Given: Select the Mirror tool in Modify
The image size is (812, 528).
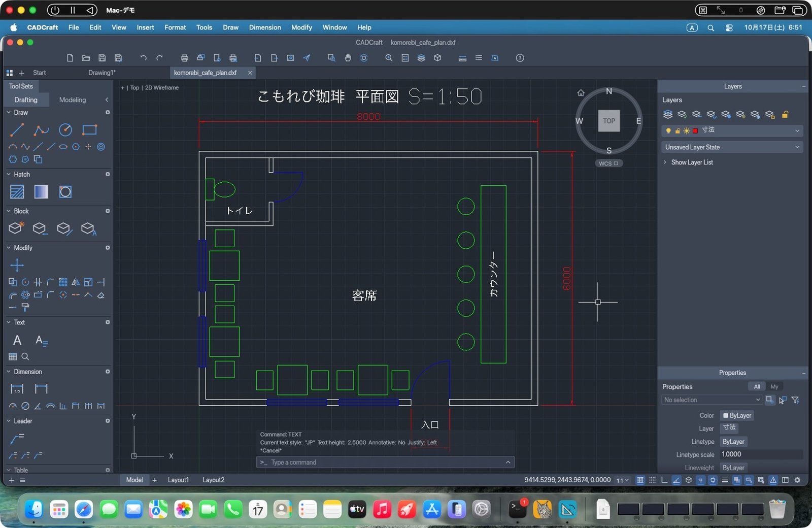Looking at the screenshot, I should pyautogui.click(x=76, y=282).
